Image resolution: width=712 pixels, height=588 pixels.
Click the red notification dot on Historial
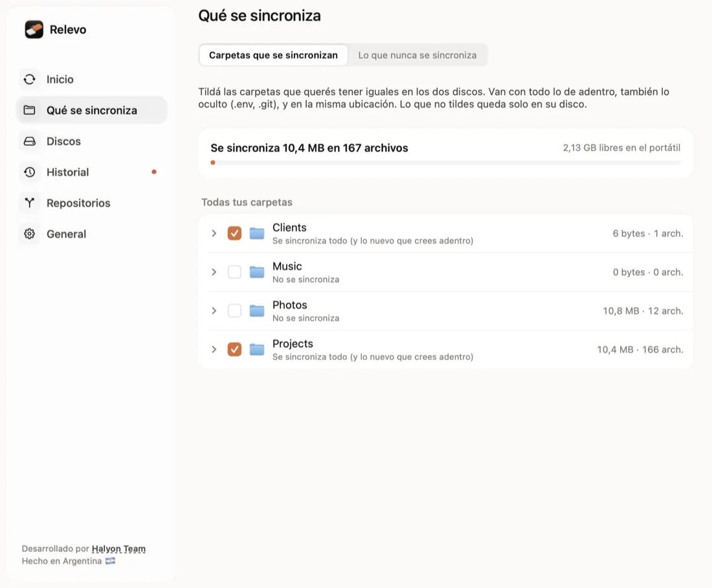tap(154, 172)
